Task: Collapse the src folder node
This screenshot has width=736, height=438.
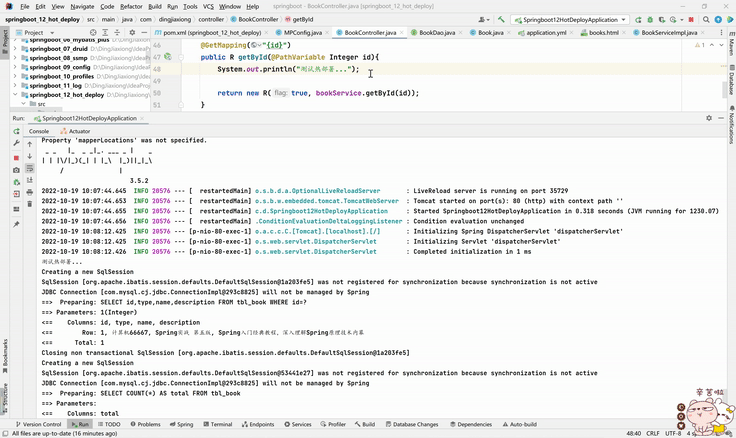Action: 23,104
